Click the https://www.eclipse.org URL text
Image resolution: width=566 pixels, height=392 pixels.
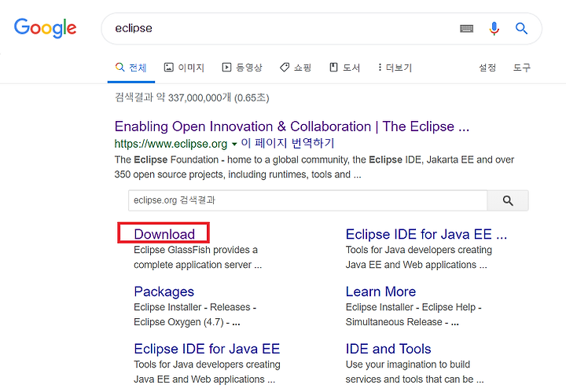[x=171, y=144]
